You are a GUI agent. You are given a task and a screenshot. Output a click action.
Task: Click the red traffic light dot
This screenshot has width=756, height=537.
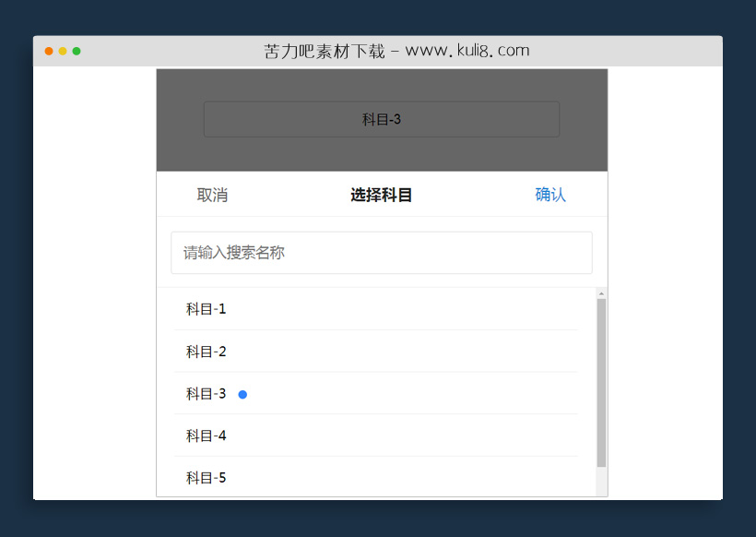pyautogui.click(x=48, y=53)
